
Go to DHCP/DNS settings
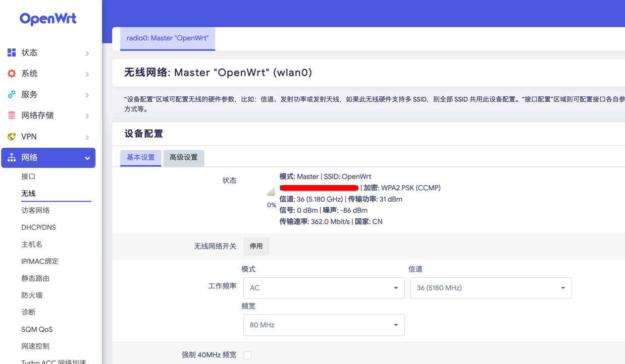click(38, 227)
